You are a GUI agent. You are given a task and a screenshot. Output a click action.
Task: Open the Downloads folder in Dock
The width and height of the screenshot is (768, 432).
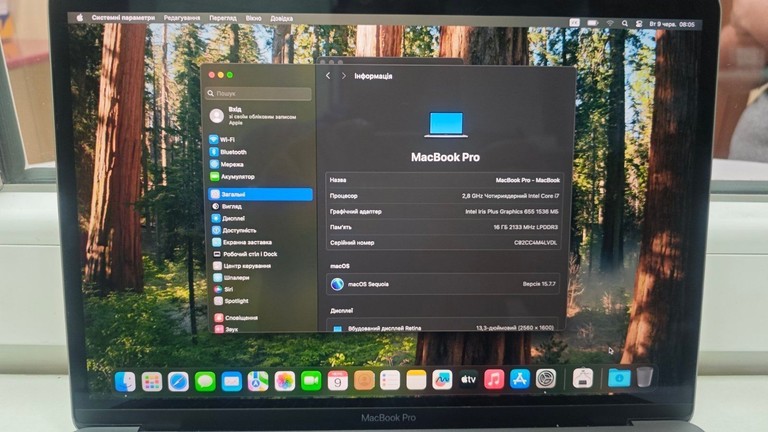619,378
